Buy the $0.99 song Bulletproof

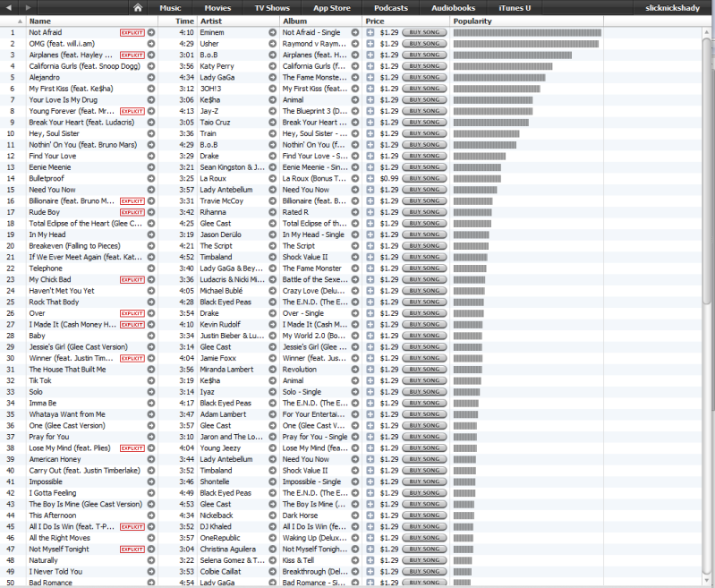424,178
